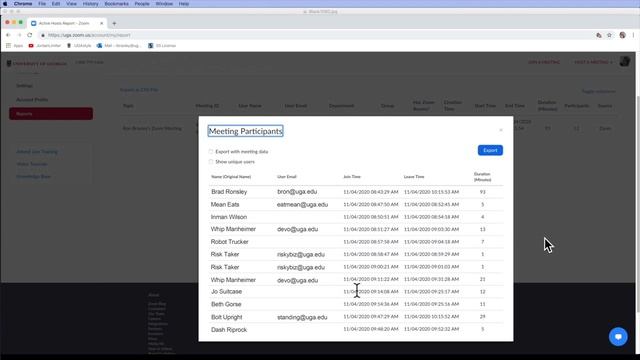Viewport: 640px width, 360px height.
Task: Select the Reports item in sidebar
Action: point(51,113)
